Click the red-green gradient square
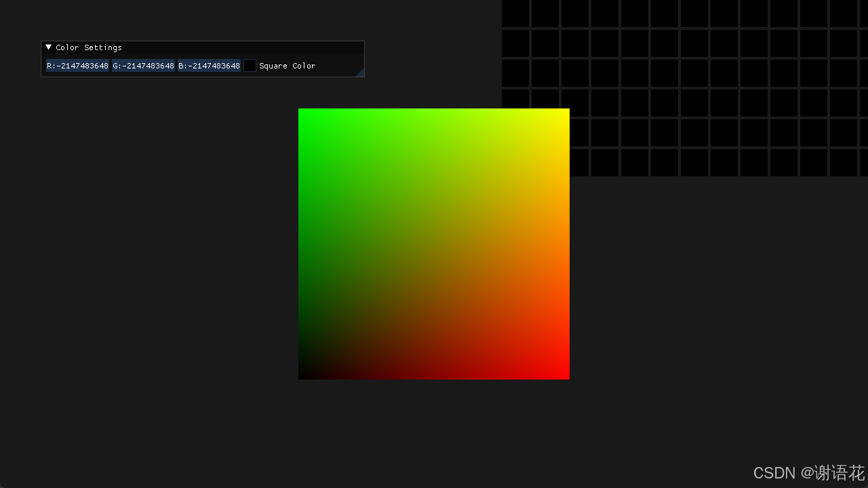 (x=434, y=244)
